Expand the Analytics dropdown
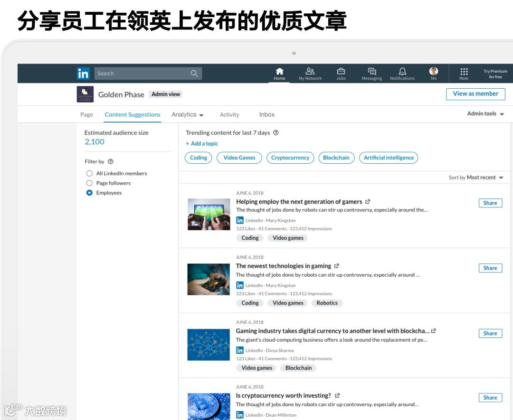This screenshot has height=420, width=513. [188, 114]
